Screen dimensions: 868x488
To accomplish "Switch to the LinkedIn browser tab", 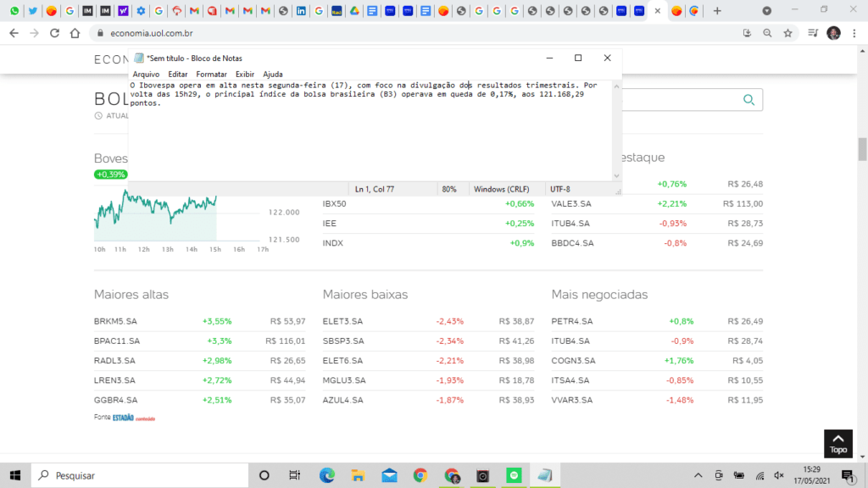I will click(x=301, y=10).
